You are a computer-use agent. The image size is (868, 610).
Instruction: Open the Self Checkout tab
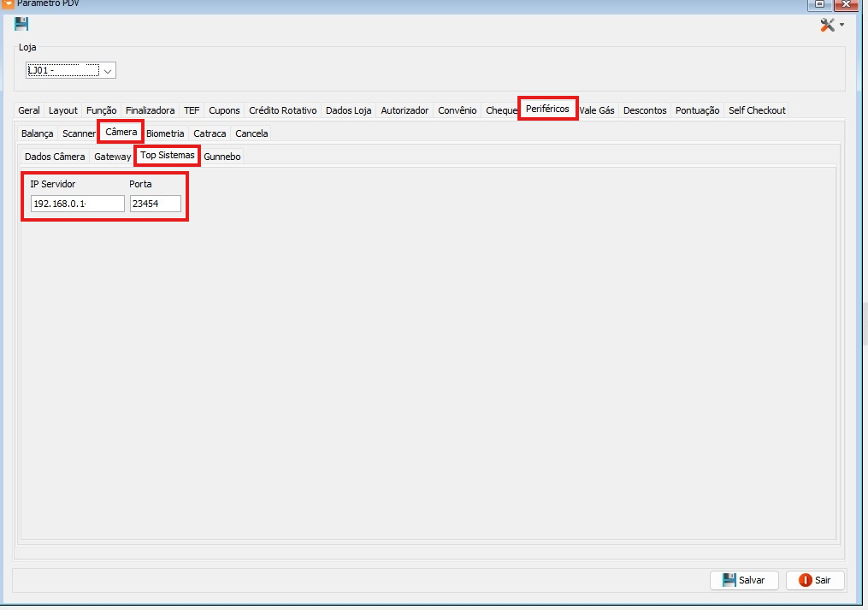[x=756, y=110]
